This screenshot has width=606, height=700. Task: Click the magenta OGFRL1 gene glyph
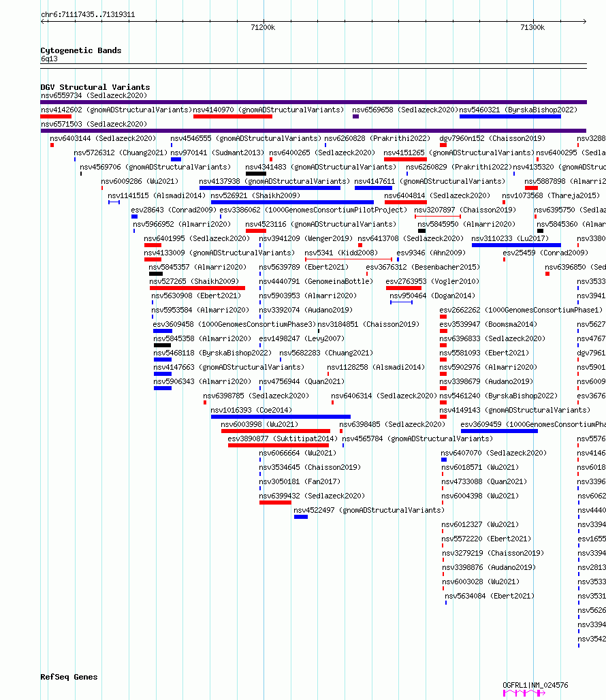[524, 693]
